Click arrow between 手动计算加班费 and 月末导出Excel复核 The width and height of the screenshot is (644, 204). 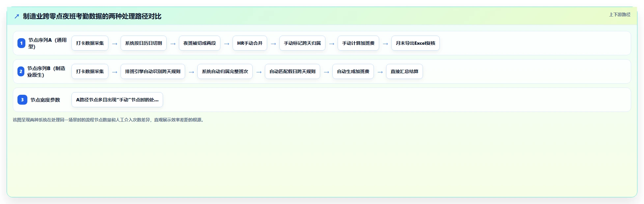coord(385,43)
